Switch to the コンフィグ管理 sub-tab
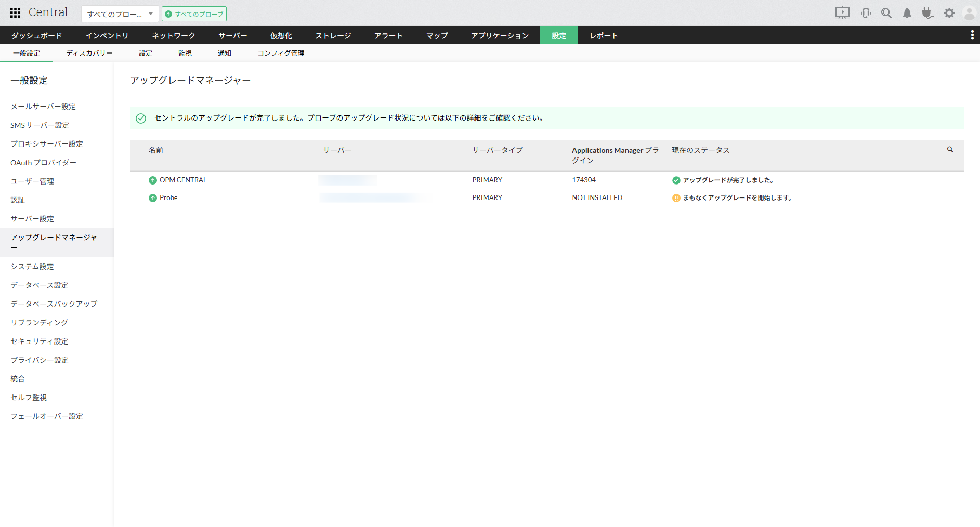The width and height of the screenshot is (980, 527). point(281,53)
